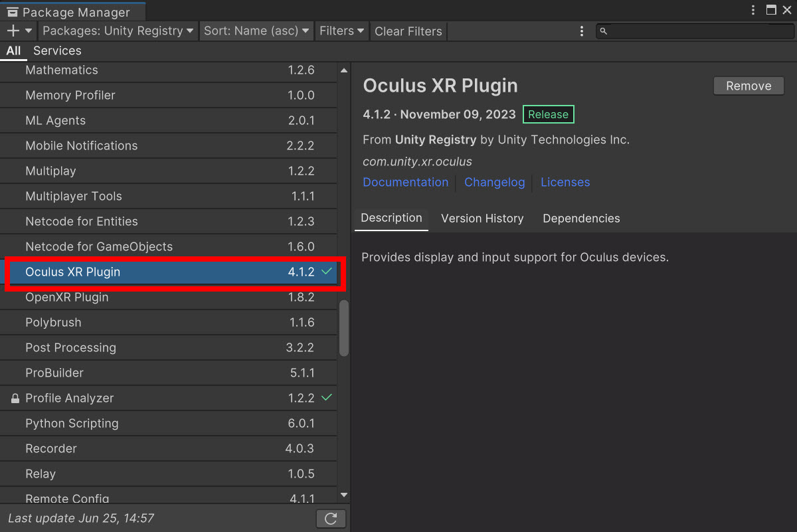Open the Licenses link

[x=565, y=182]
